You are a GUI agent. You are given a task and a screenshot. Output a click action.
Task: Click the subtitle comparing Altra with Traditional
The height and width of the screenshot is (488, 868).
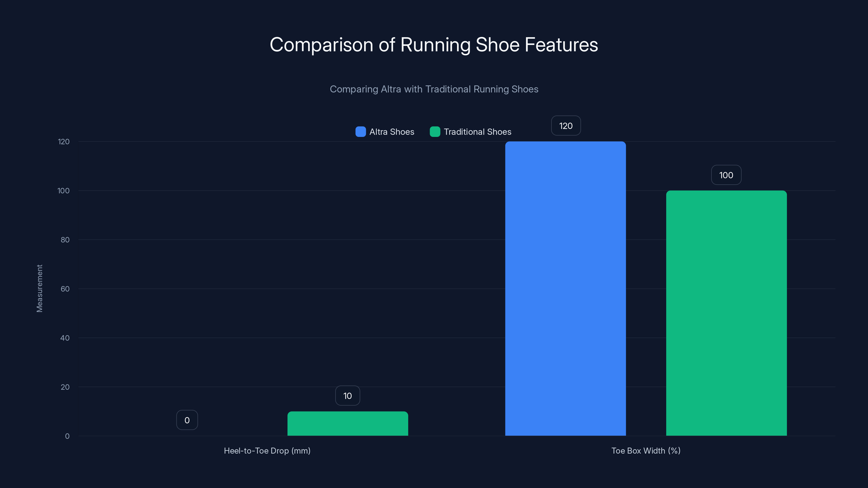434,89
